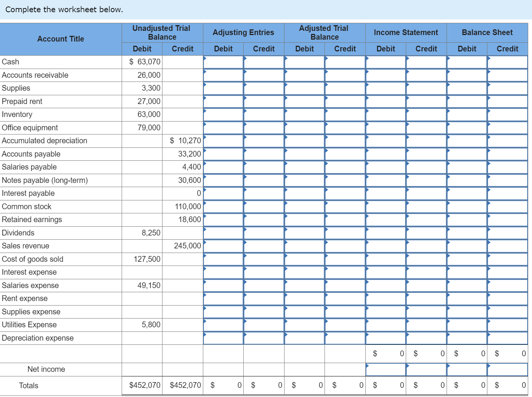Click Depreciation expense Income Statement Debit cell
Image resolution: width=532 pixels, height=397 pixels.
click(386, 338)
